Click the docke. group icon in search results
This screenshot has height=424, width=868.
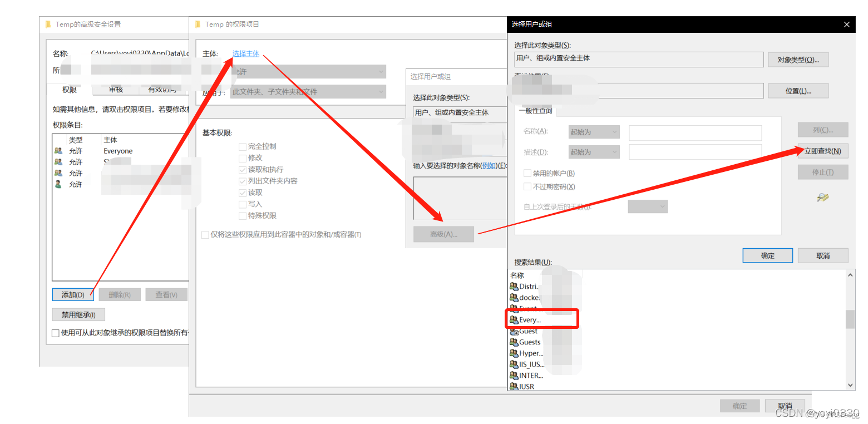[514, 297]
